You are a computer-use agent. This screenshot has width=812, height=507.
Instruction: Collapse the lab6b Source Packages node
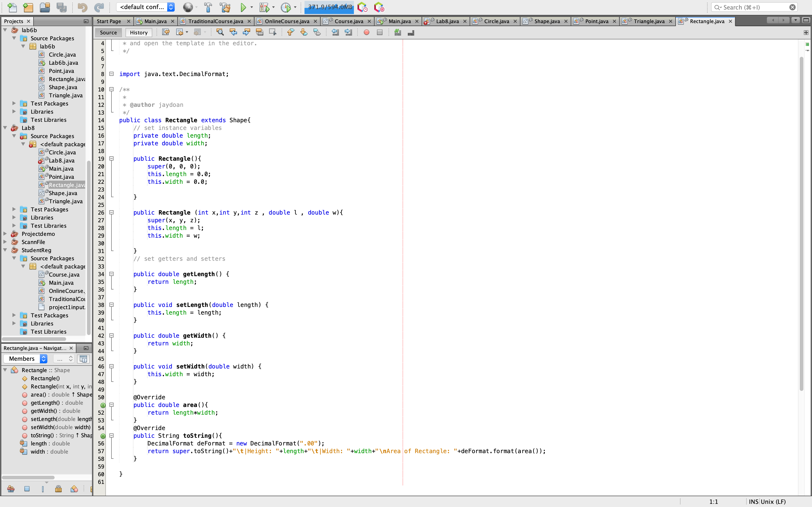(x=14, y=38)
